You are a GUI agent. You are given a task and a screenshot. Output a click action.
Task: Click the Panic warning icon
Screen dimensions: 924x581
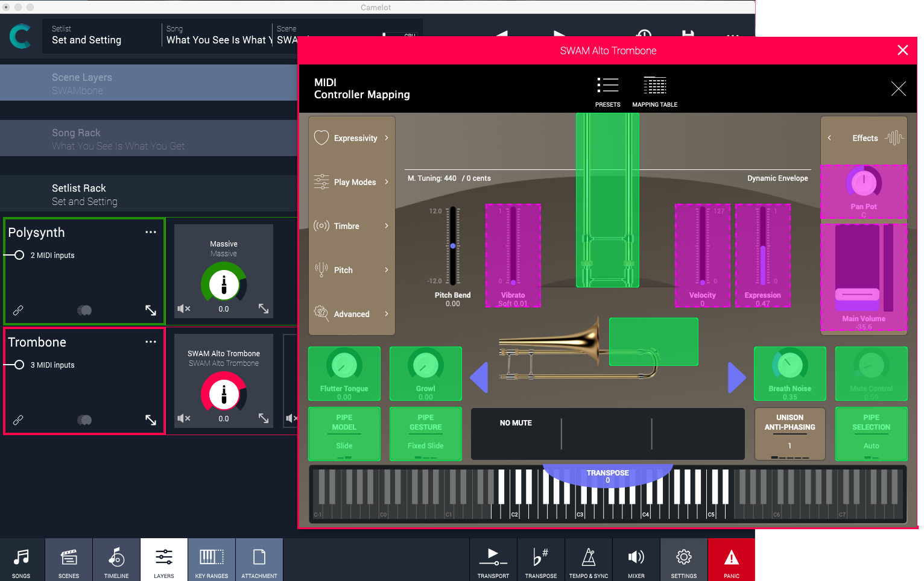731,559
